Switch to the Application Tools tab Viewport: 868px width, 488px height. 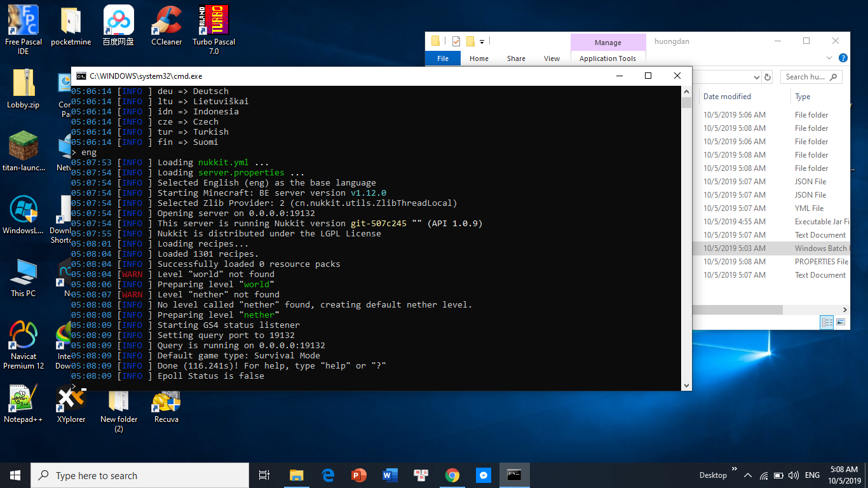click(607, 58)
